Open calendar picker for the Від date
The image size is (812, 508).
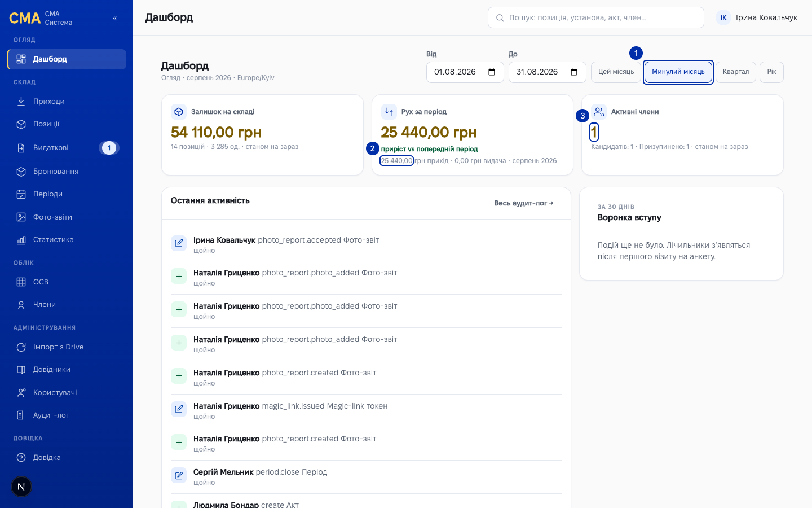pyautogui.click(x=492, y=72)
